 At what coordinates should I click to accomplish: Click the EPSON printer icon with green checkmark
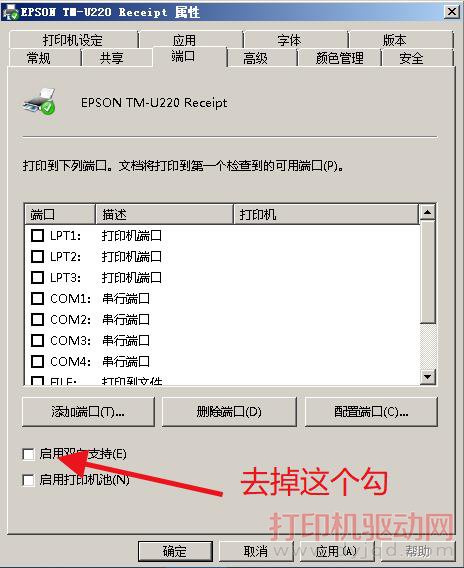click(39, 102)
